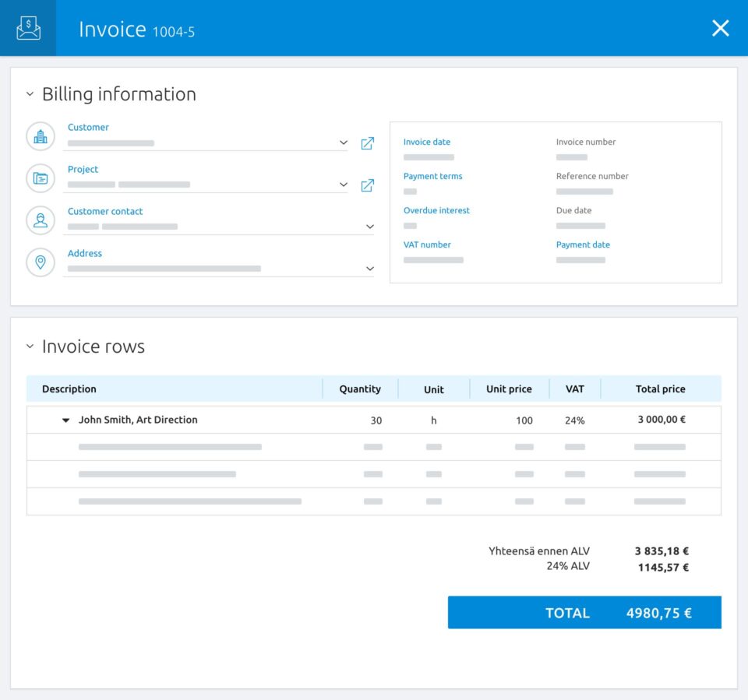Click the blue TOTAL amount bar
The height and width of the screenshot is (700, 748).
point(584,613)
